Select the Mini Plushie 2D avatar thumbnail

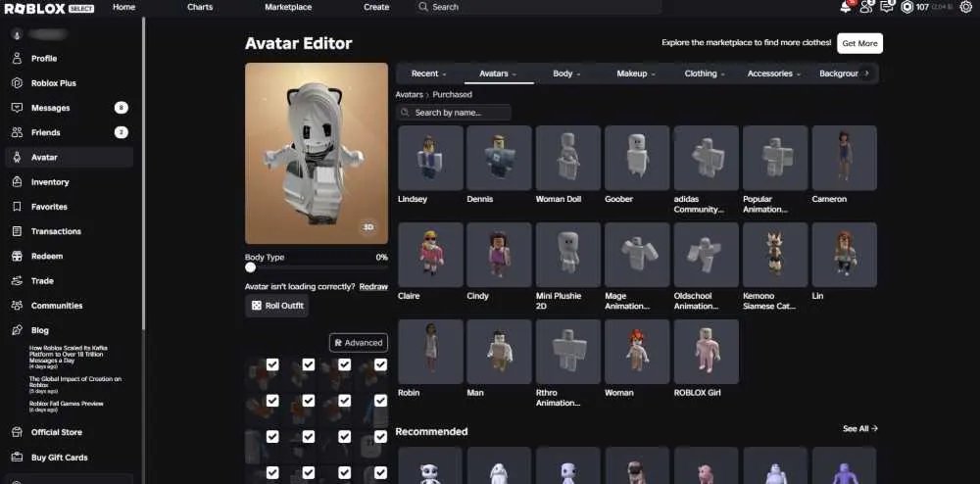point(568,255)
